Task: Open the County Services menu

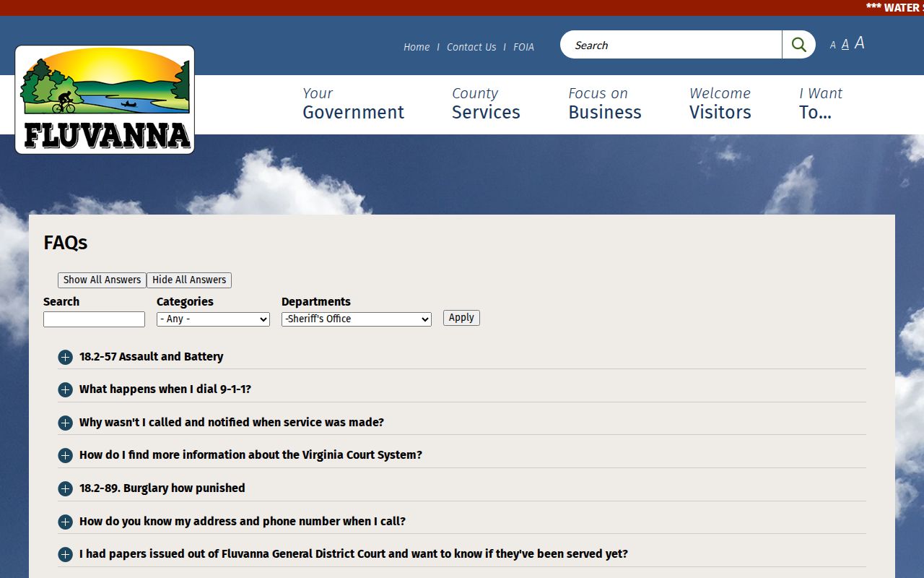Action: tap(486, 103)
